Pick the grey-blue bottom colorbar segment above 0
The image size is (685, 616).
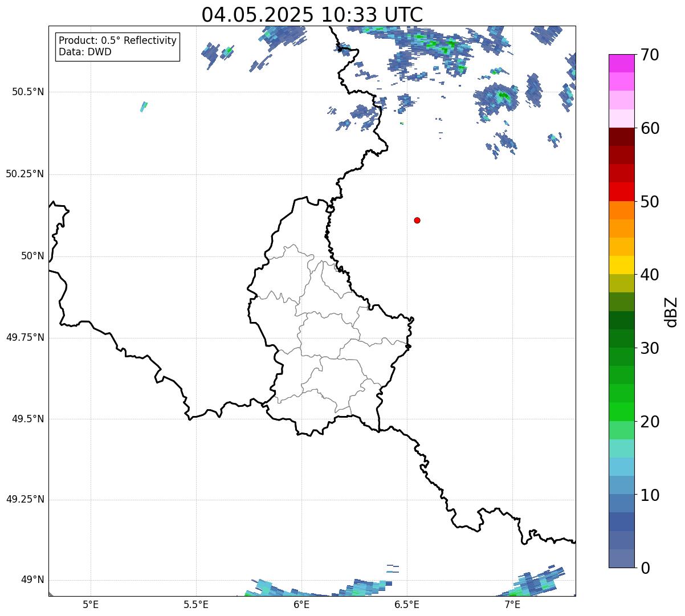click(x=622, y=558)
